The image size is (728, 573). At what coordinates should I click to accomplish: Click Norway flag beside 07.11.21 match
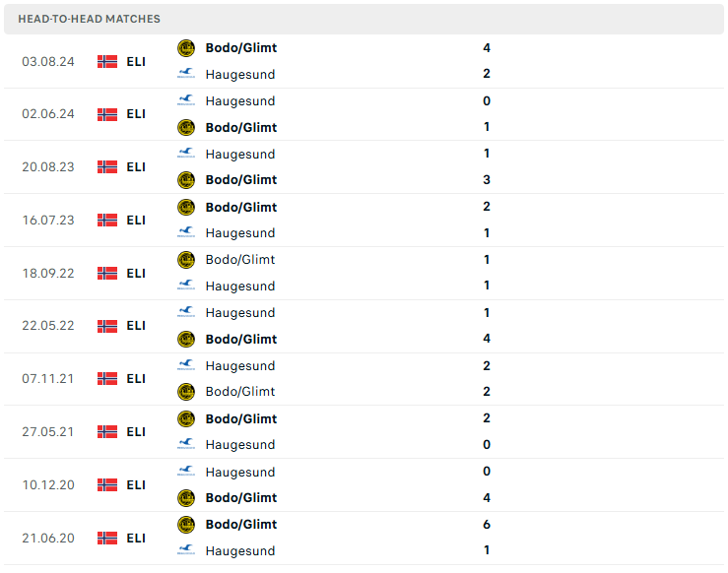[x=107, y=379]
